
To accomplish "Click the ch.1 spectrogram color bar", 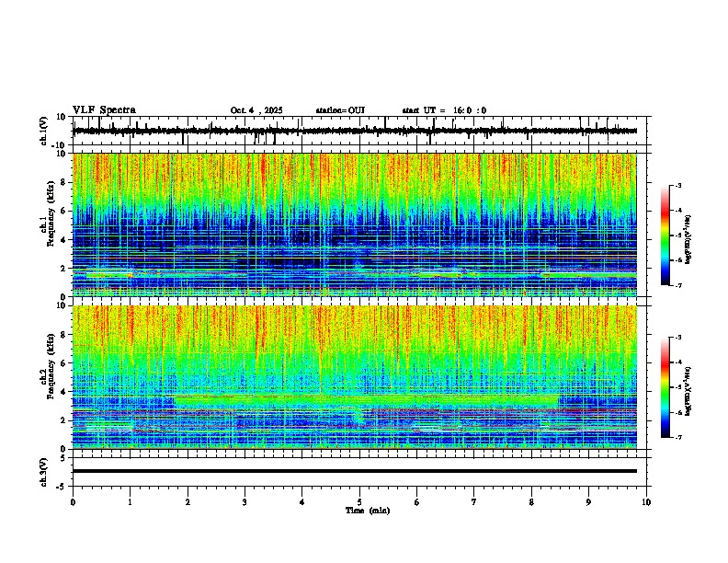I will (x=665, y=235).
